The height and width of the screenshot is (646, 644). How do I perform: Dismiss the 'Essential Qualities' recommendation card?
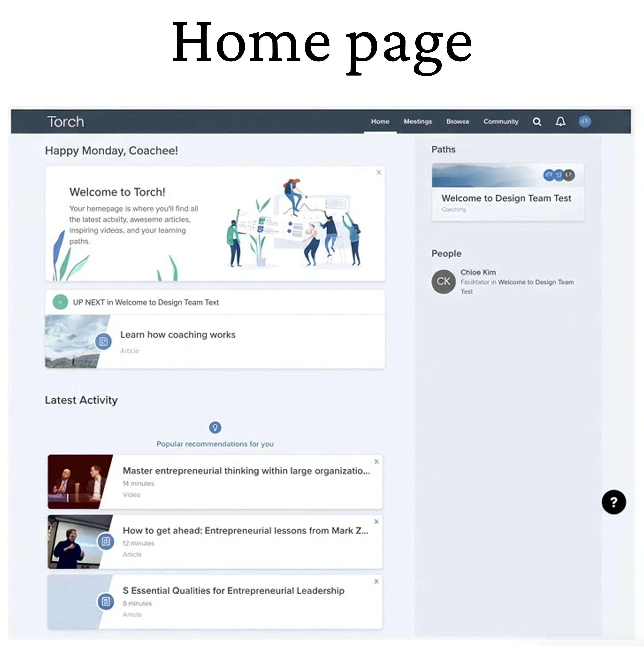point(377,581)
